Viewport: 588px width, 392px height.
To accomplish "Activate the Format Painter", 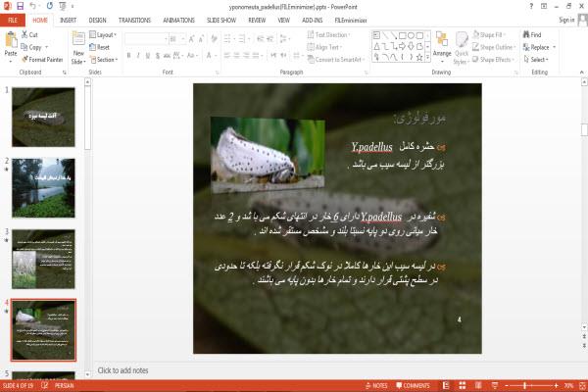I will [x=42, y=59].
